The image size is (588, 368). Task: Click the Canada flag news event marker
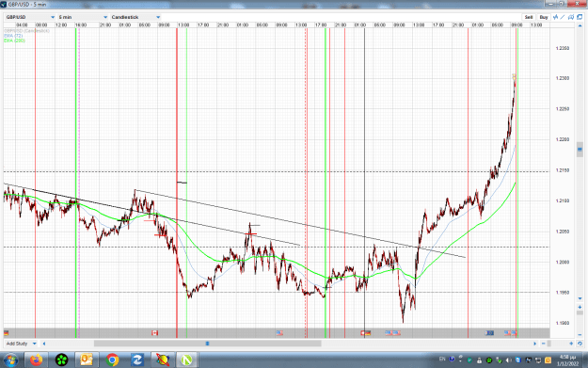click(154, 333)
